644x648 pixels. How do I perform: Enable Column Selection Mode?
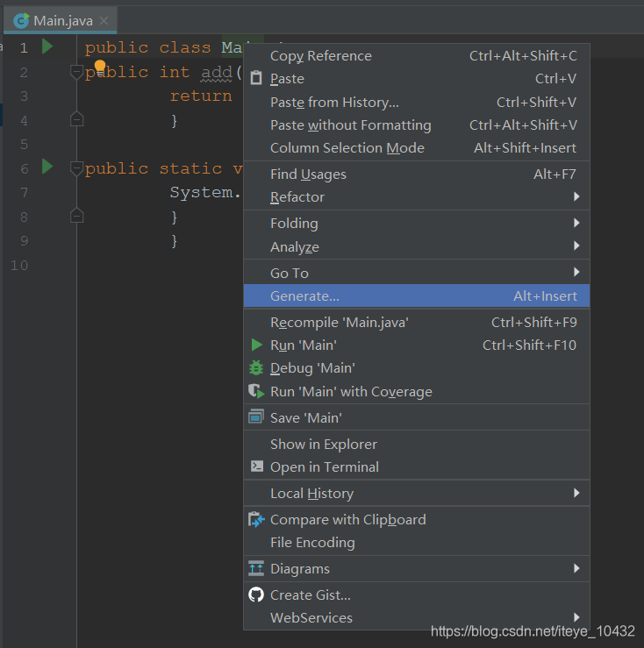pos(417,148)
